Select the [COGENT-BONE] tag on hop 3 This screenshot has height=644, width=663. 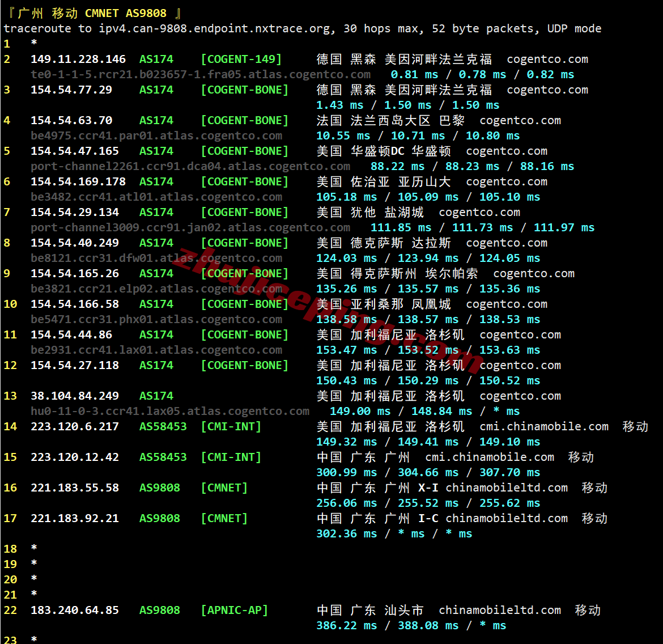245,90
